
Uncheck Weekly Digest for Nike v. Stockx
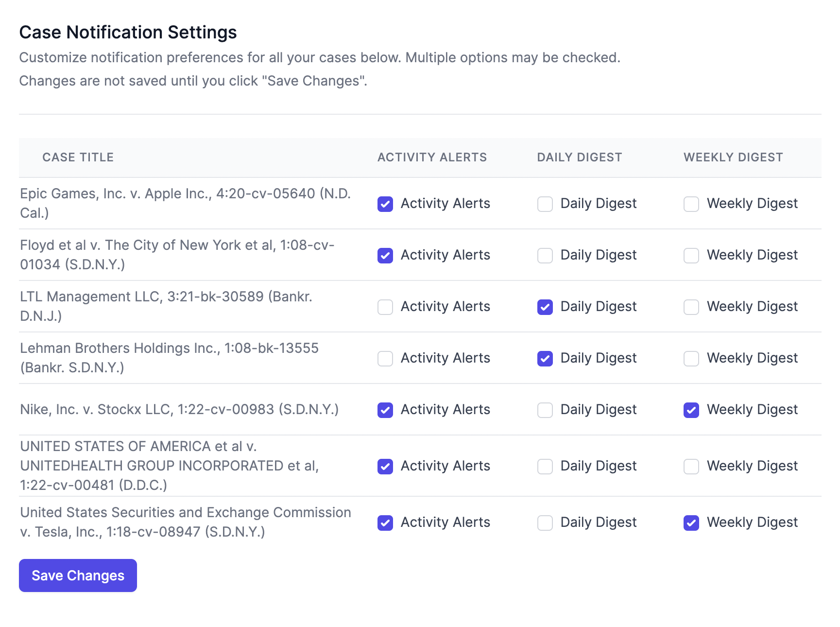(691, 410)
